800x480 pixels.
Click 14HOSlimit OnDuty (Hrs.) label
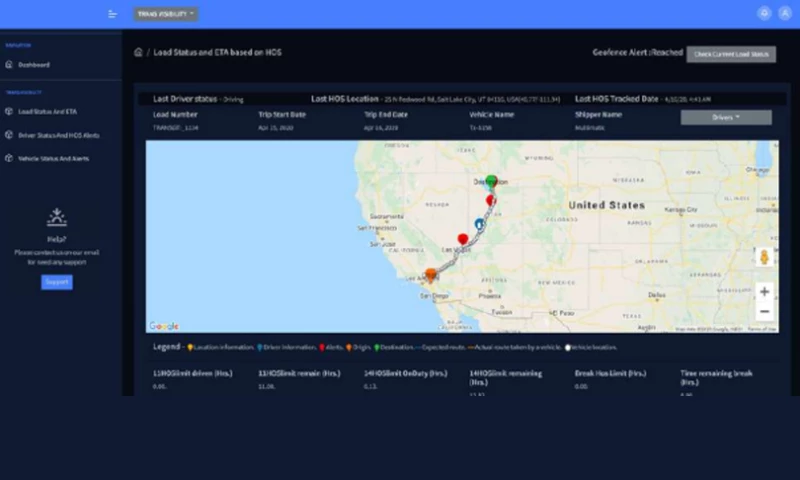coord(406,373)
